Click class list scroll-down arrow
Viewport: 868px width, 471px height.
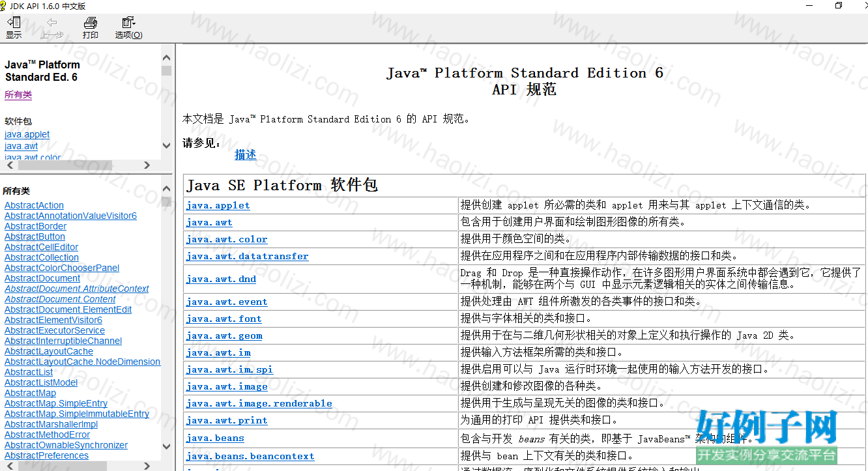point(166,447)
